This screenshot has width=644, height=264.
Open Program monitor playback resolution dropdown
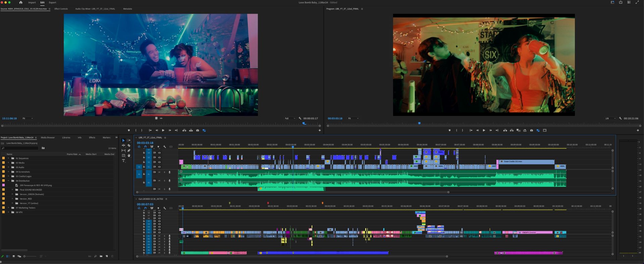610,118
